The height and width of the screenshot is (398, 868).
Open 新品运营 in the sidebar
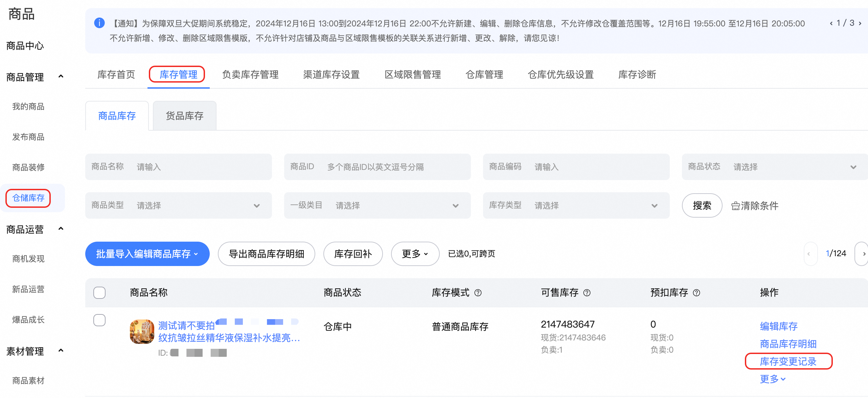point(28,289)
